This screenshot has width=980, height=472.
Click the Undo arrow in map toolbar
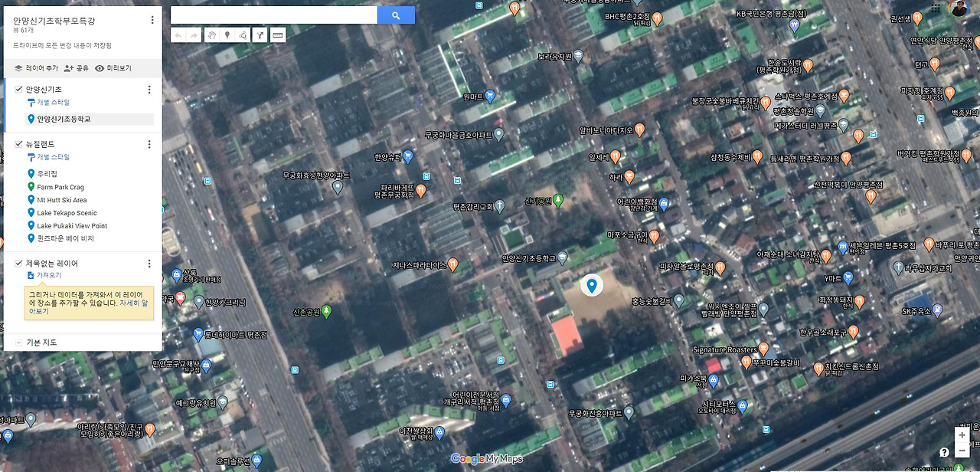(x=178, y=34)
